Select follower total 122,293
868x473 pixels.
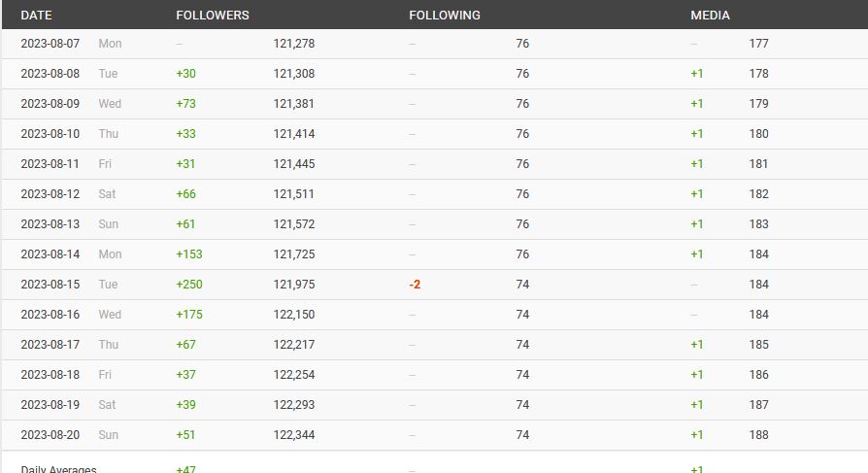(x=294, y=405)
